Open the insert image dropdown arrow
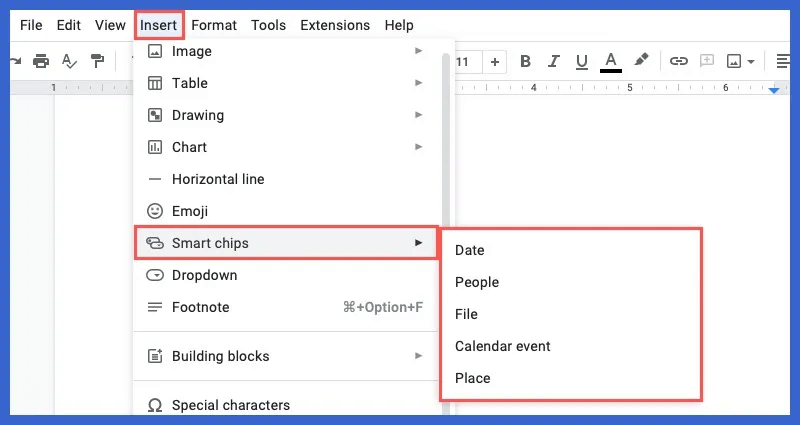This screenshot has width=800, height=425. [x=751, y=62]
